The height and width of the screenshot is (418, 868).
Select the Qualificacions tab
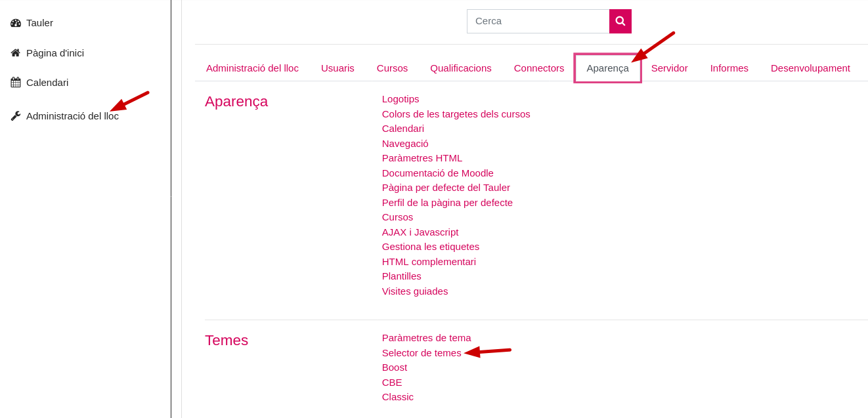point(461,68)
